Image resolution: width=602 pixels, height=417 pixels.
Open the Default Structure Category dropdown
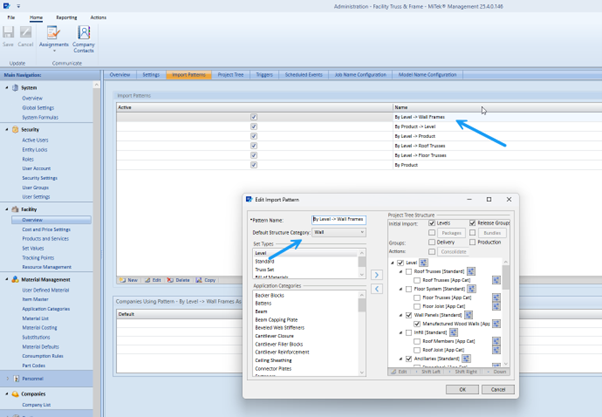pyautogui.click(x=361, y=232)
